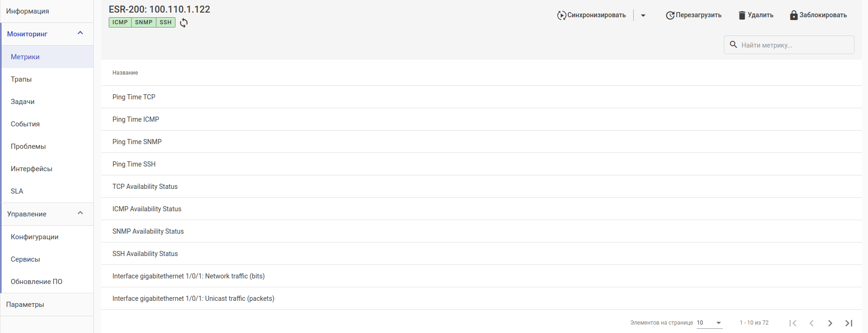
Task: Collapse the Управление sidebar section
Action: (80, 213)
